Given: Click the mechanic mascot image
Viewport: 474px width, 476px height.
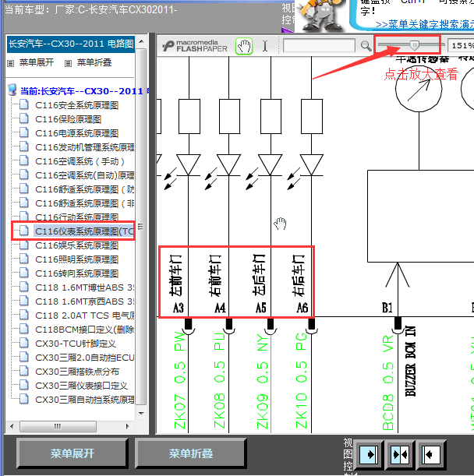Looking at the screenshot, I should click(320, 15).
